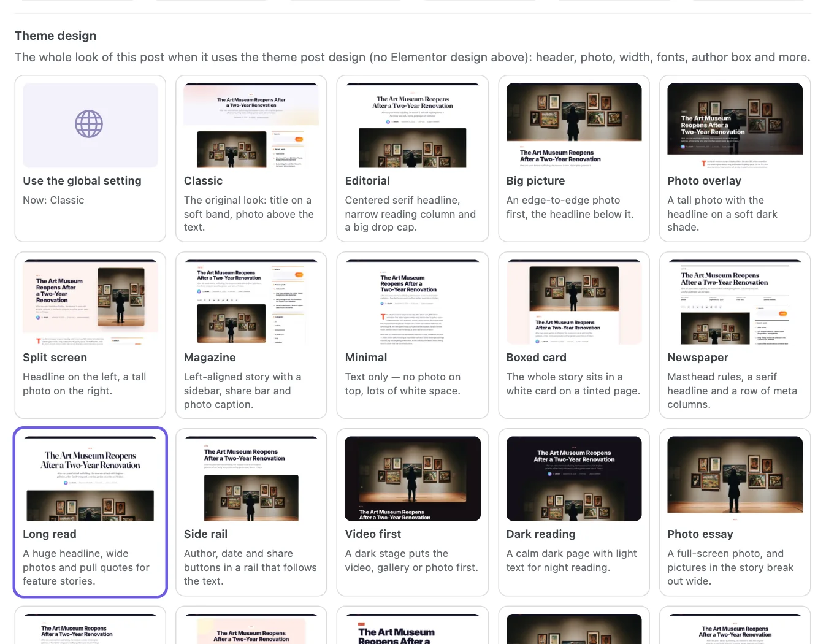This screenshot has width=826, height=644.
Task: Select the Side rail design title
Action: [x=205, y=534]
